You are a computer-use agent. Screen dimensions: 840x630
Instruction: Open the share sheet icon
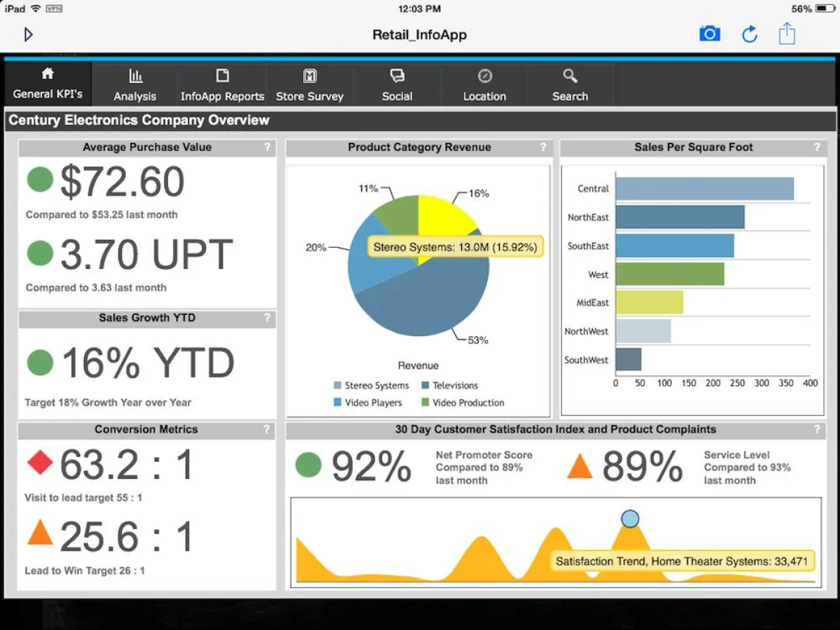coord(787,33)
